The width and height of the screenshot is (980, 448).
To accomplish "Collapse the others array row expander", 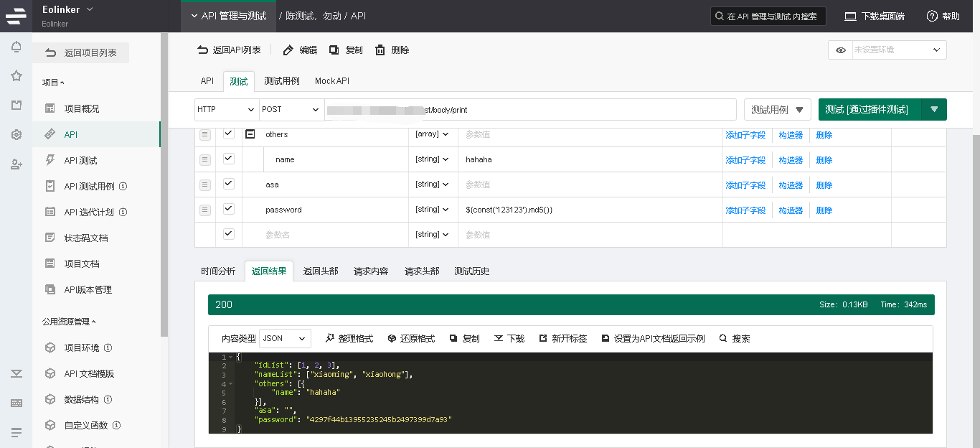I will coord(250,134).
